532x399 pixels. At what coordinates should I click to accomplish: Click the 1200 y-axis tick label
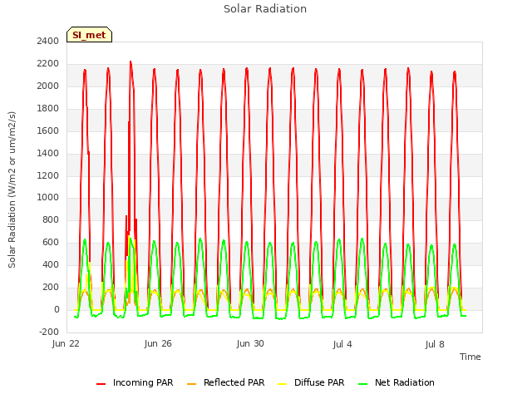point(48,175)
